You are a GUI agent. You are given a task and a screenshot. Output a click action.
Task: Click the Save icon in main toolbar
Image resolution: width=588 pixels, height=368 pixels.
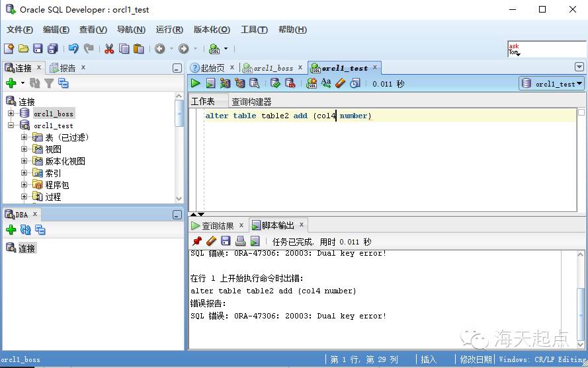coord(38,48)
